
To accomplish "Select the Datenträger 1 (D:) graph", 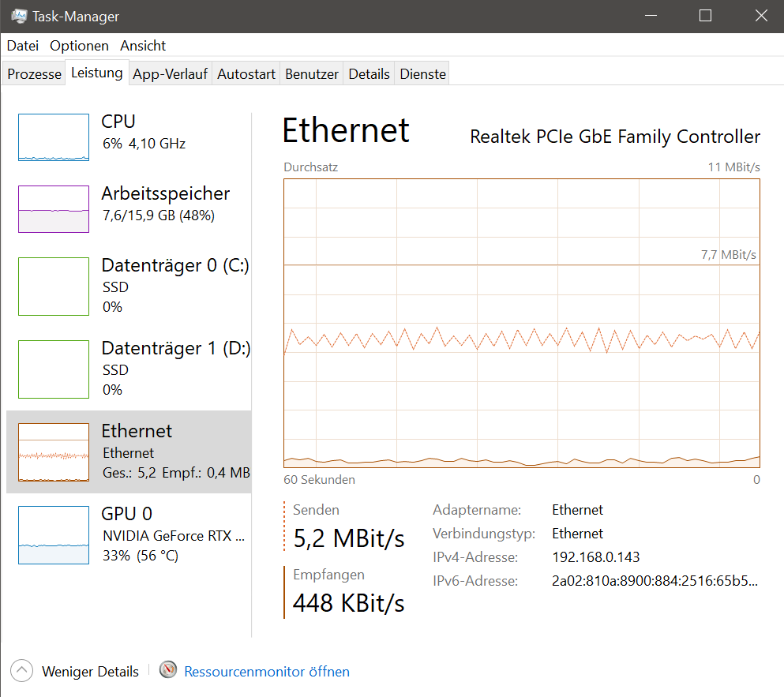I will pyautogui.click(x=54, y=369).
